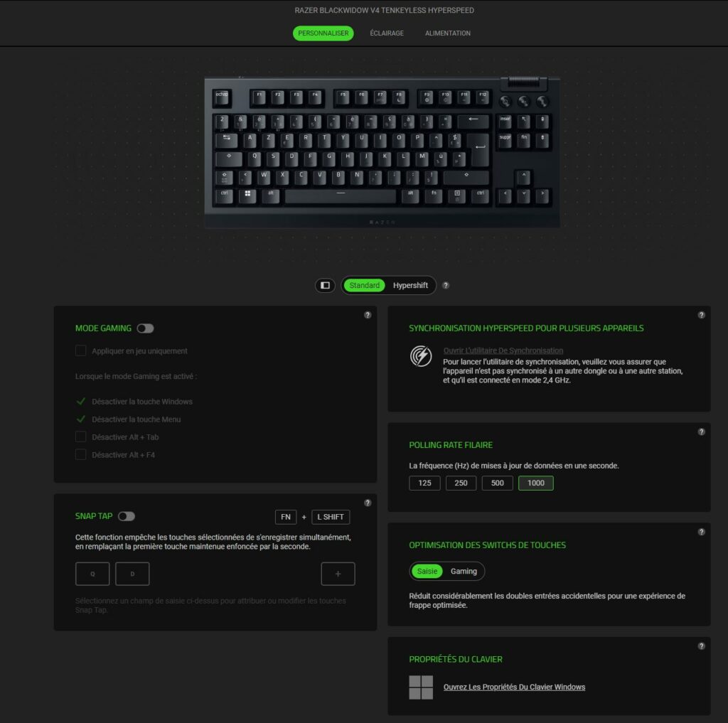Open the Alimentation tab
Viewport: 728px width, 723px height.
(x=448, y=33)
